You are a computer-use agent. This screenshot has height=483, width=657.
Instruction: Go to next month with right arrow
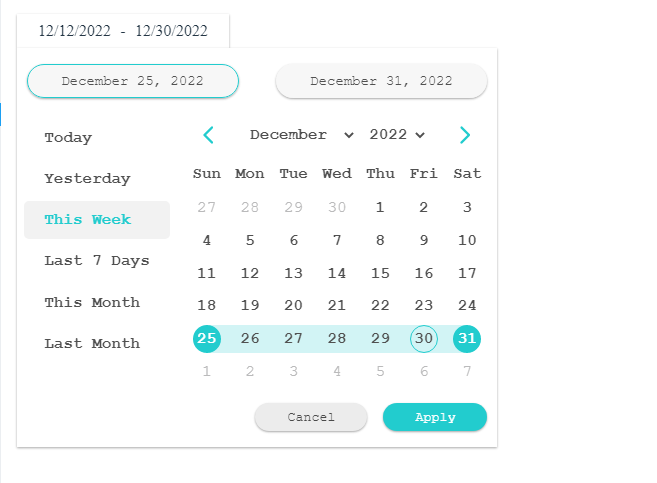(x=465, y=135)
